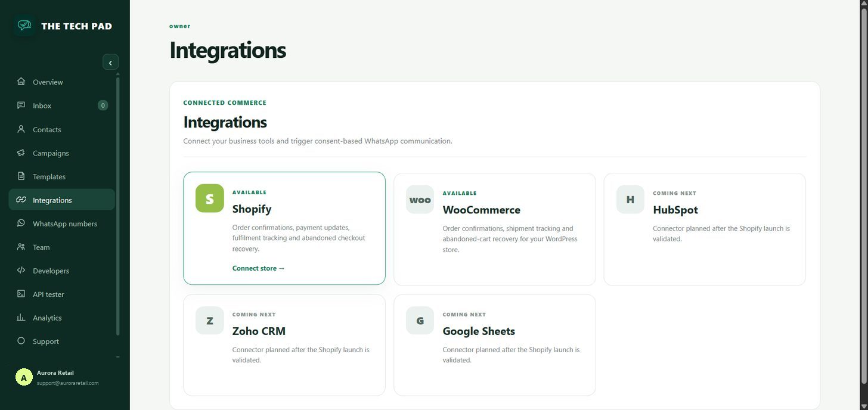Open the Overview page
868x410 pixels.
(61, 82)
